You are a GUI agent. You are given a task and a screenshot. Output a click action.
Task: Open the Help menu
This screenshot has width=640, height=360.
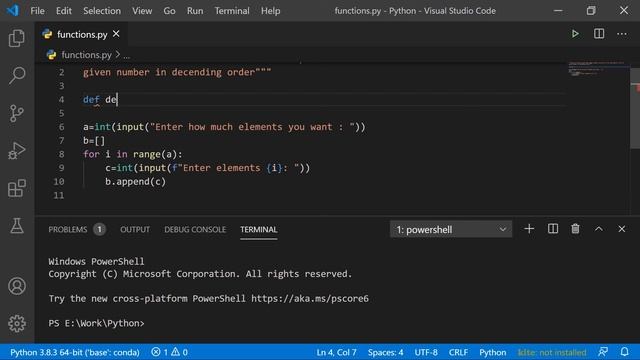(x=271, y=11)
